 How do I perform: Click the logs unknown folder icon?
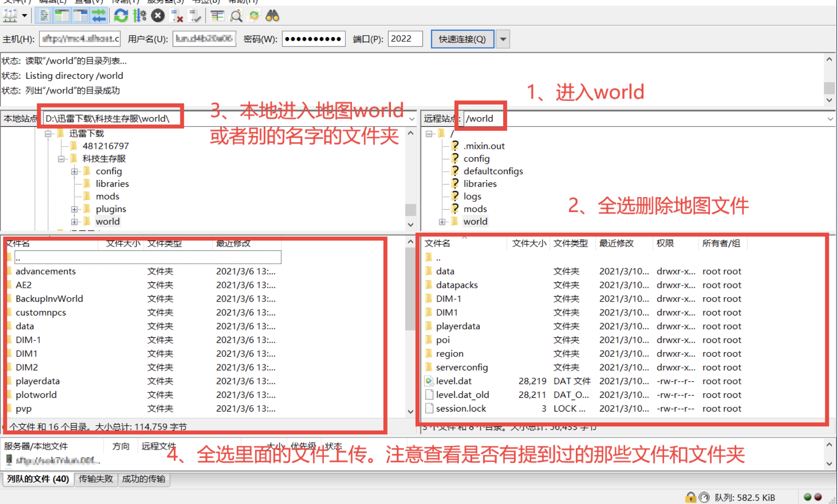[x=455, y=196]
